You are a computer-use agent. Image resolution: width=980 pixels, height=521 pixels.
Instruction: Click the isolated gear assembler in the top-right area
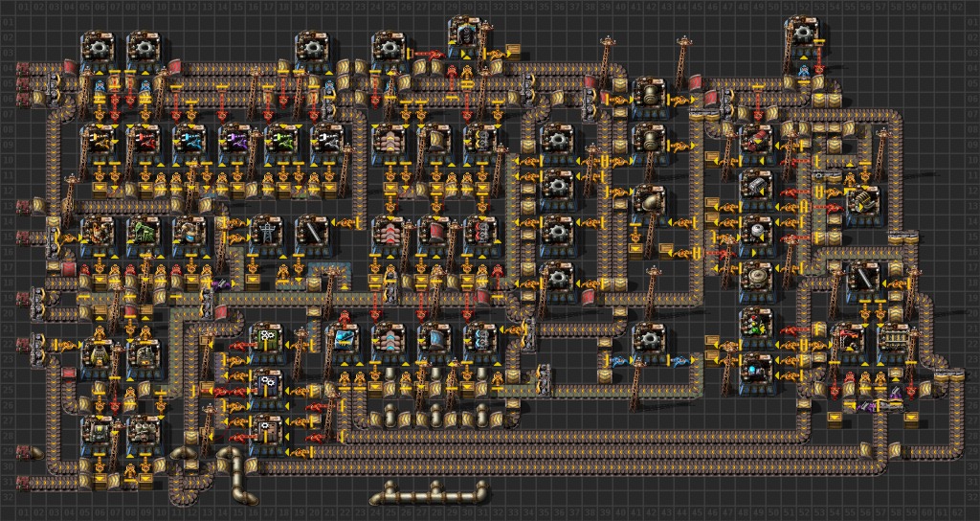tap(803, 37)
